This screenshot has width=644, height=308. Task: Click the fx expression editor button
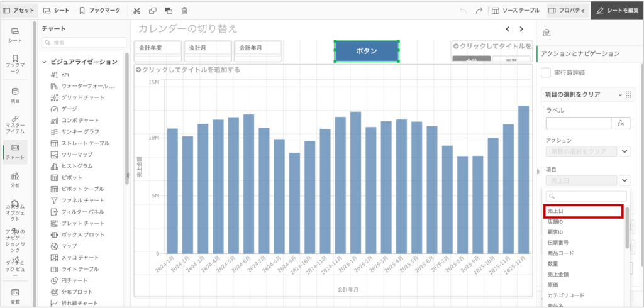click(x=621, y=123)
